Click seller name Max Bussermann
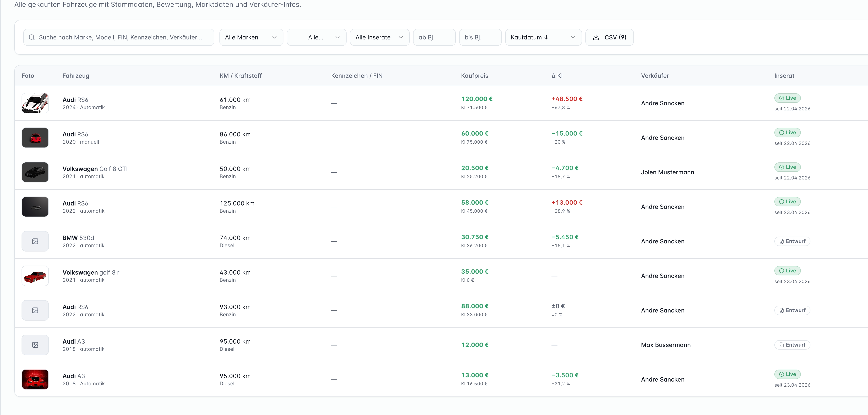This screenshot has width=868, height=415. tap(666, 345)
